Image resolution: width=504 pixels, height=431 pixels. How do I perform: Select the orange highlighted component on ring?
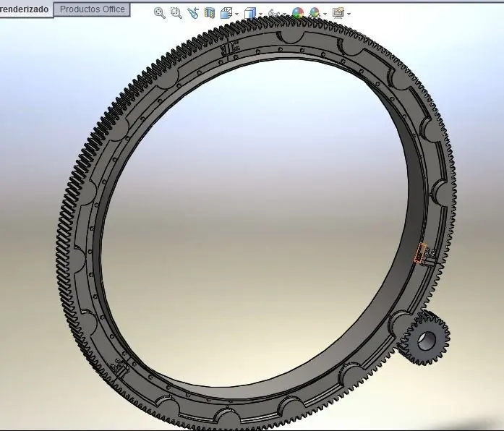(x=420, y=253)
